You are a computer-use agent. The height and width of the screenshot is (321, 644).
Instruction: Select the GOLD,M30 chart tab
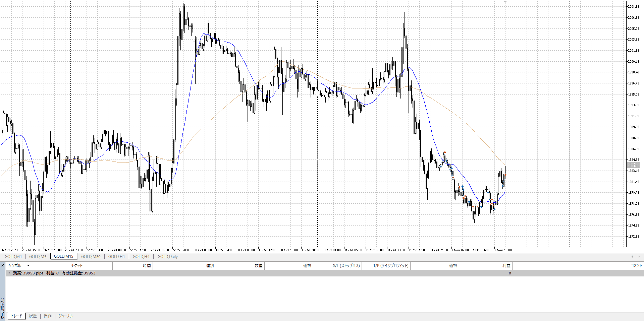pyautogui.click(x=91, y=257)
